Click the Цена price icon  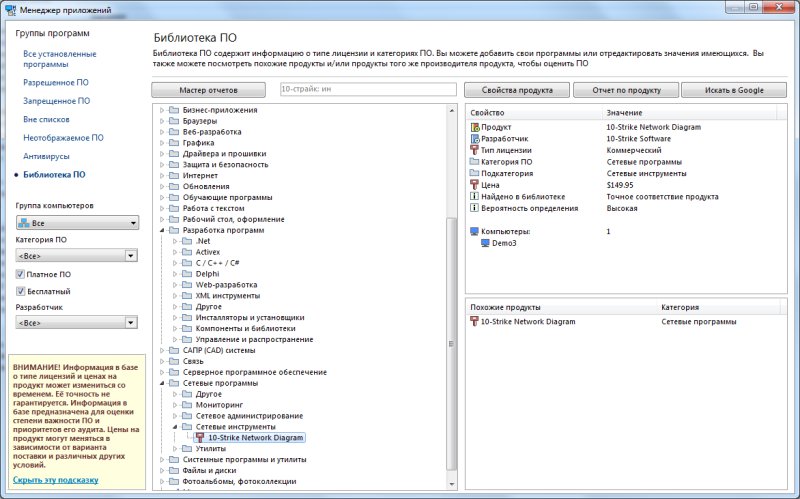click(x=474, y=185)
